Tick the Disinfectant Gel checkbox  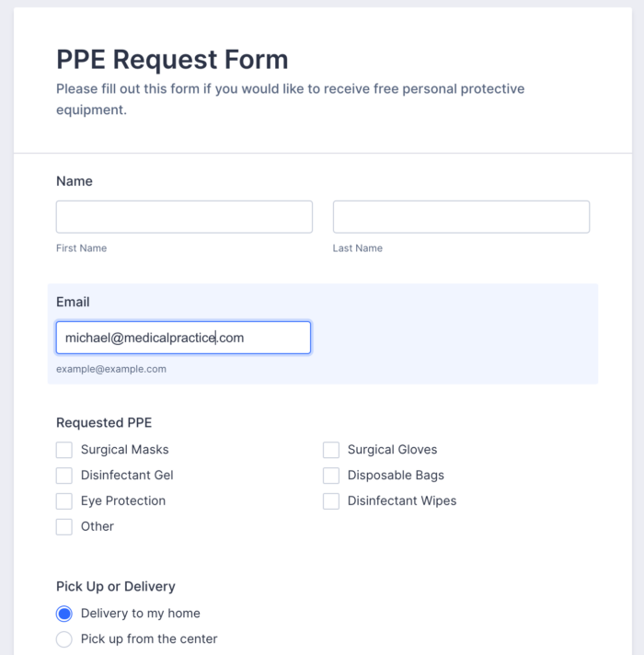click(64, 476)
